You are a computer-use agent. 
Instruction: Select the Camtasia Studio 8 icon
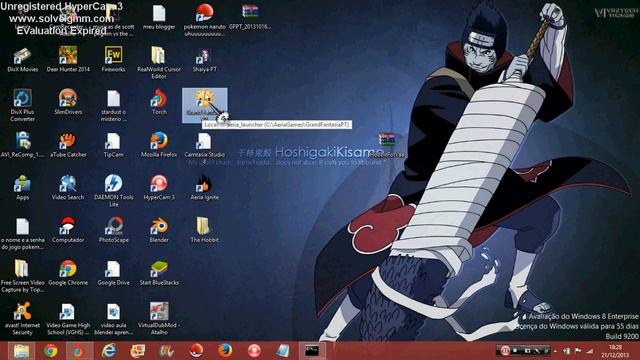[x=204, y=148]
